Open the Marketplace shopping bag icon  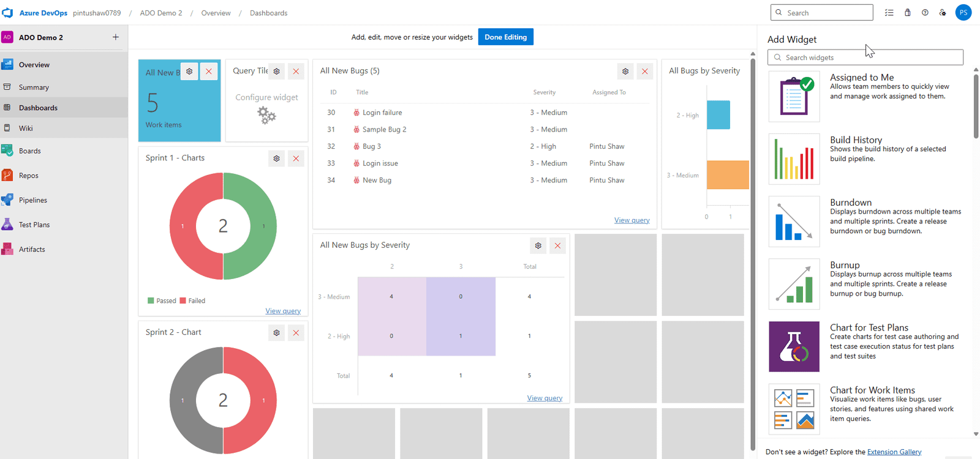pos(908,13)
